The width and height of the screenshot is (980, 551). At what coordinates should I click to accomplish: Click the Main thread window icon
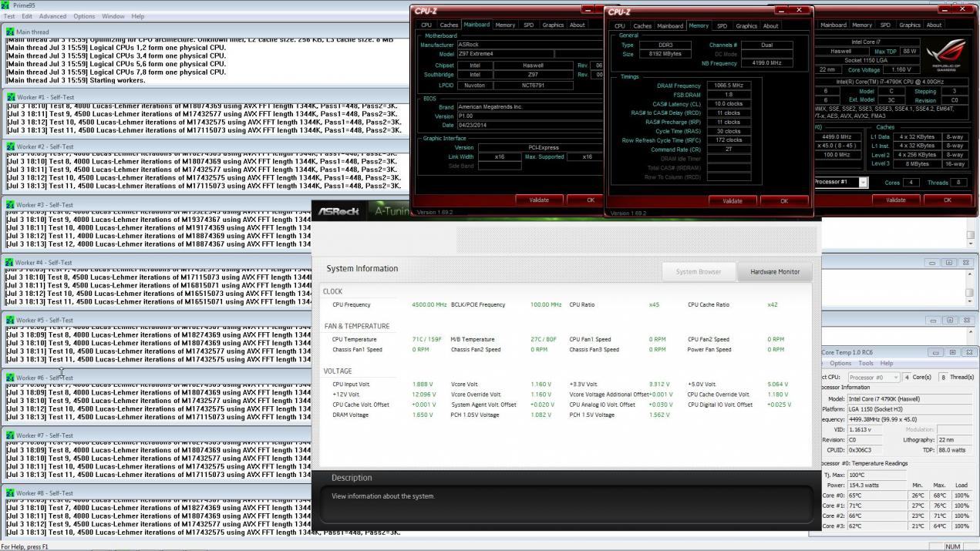pos(10,32)
